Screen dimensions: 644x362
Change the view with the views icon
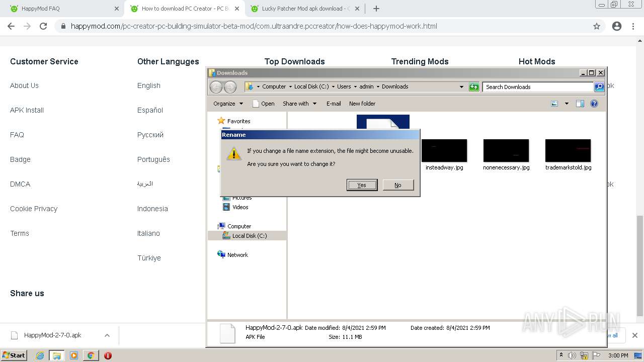click(x=554, y=104)
